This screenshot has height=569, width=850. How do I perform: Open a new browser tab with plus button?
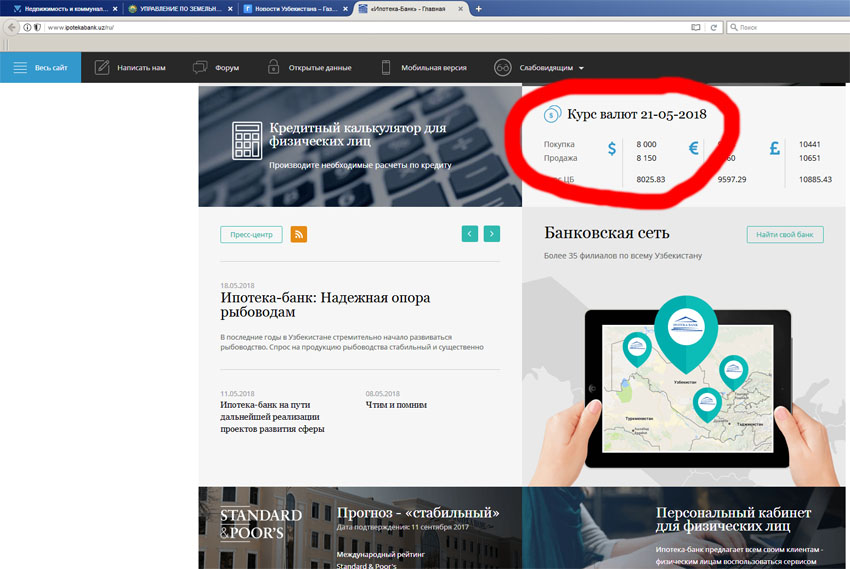478,8
